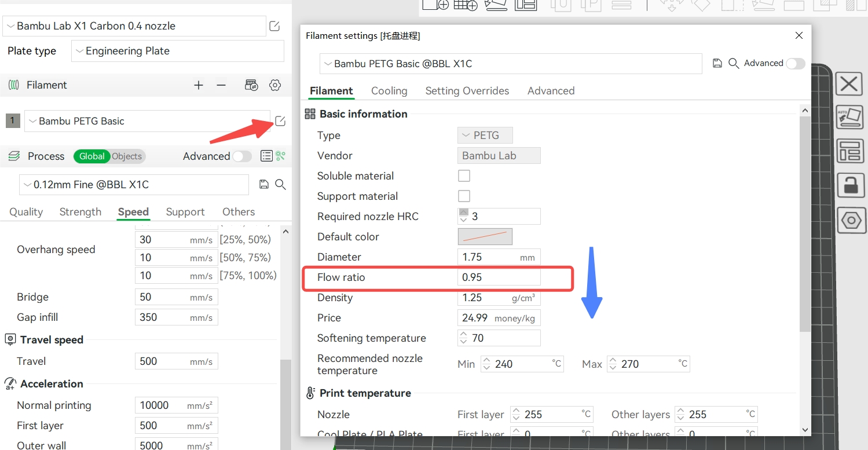The image size is (868, 450).
Task: Save the filament preset in the dialog
Action: click(x=717, y=63)
